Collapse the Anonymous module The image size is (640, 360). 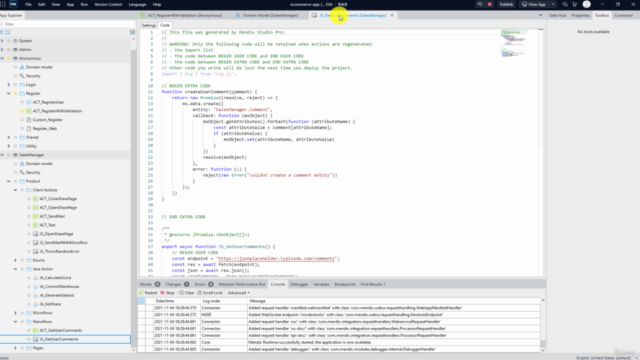pyautogui.click(x=2, y=58)
